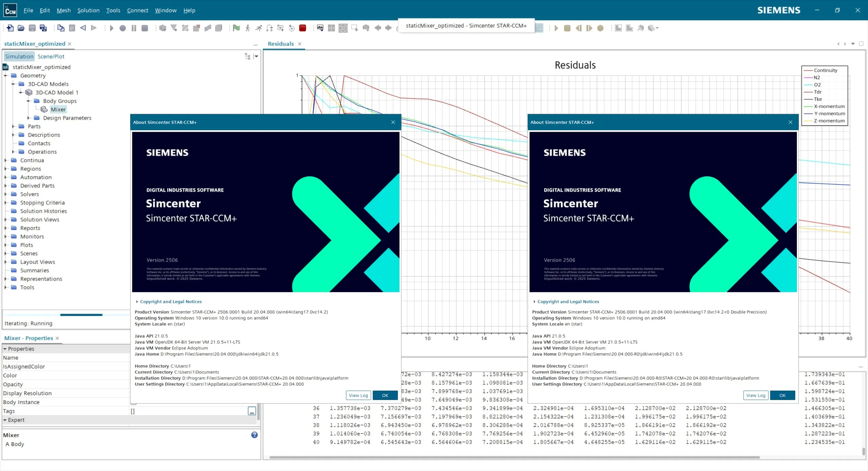Collapse the 3D-CAD Models node
This screenshot has height=471, width=868.
coord(13,84)
